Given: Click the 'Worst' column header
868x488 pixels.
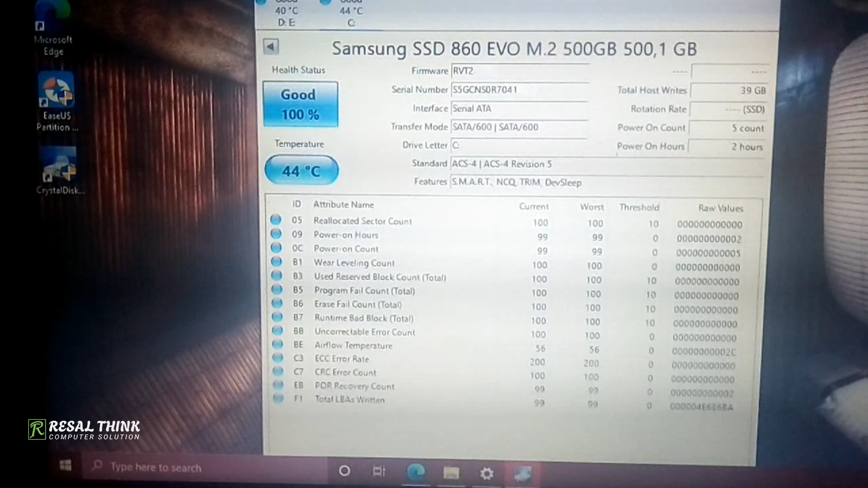Looking at the screenshot, I should tap(592, 207).
